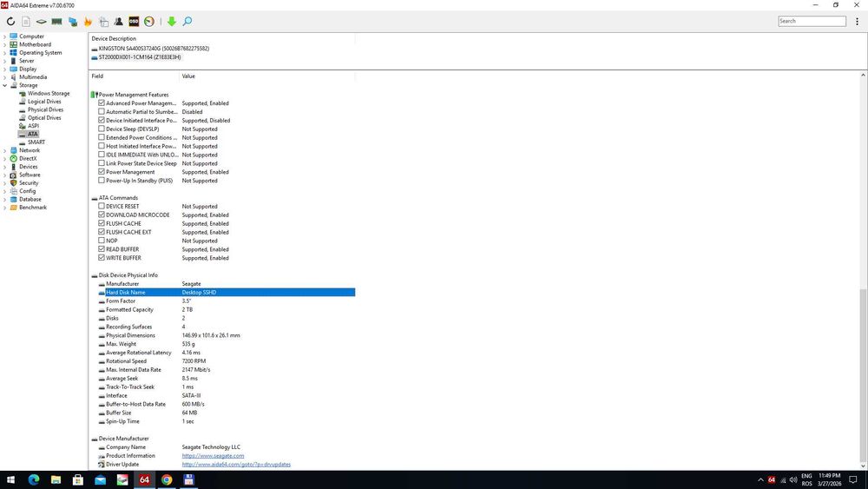Click the user profile toolbar icon
The image size is (868, 489).
tap(118, 22)
